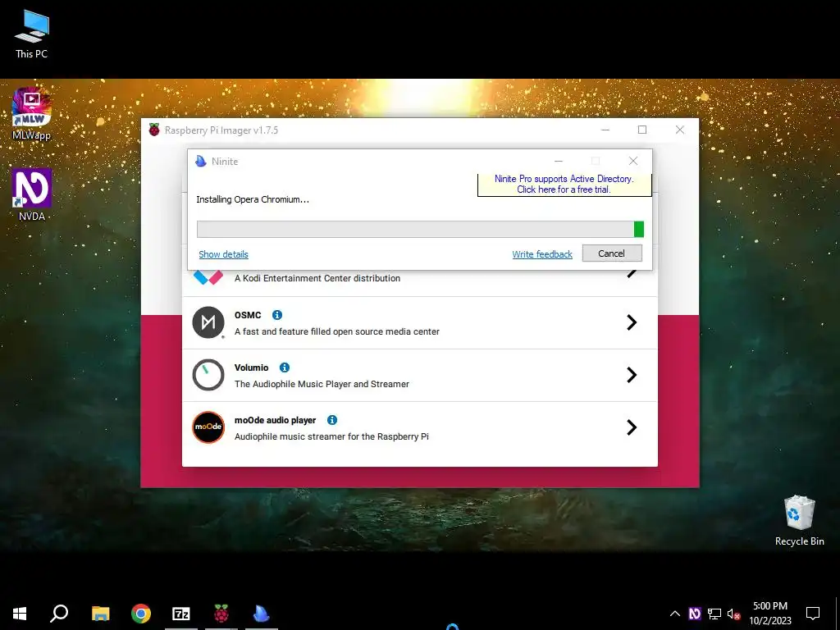Open the taskbar clock showing 5:00 PM

click(769, 614)
